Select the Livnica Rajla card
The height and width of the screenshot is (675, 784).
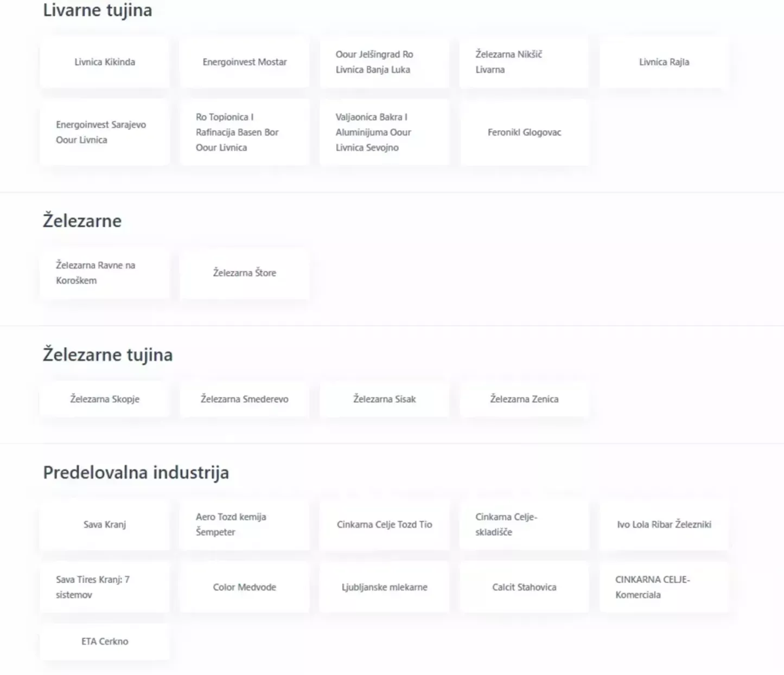click(664, 62)
